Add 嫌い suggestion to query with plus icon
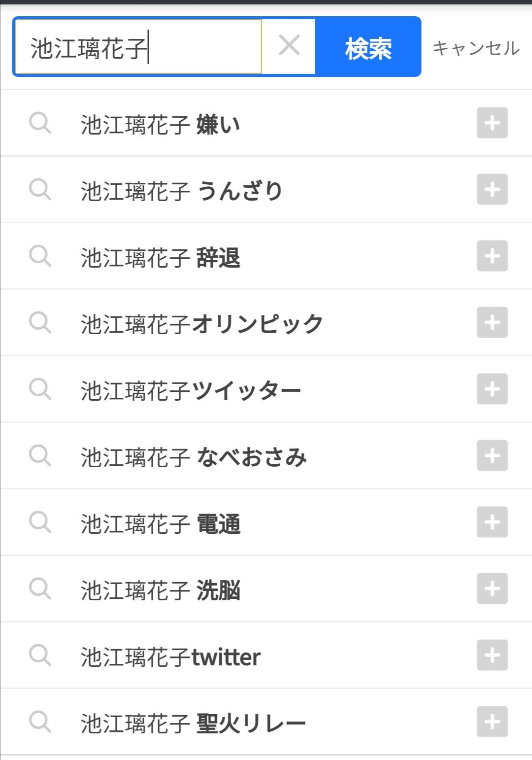 [492, 123]
